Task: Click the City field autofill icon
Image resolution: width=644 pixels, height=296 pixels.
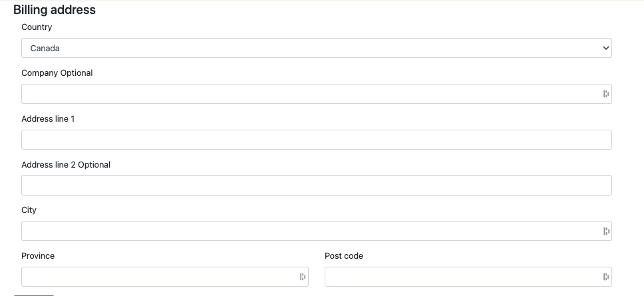Action: tap(605, 231)
